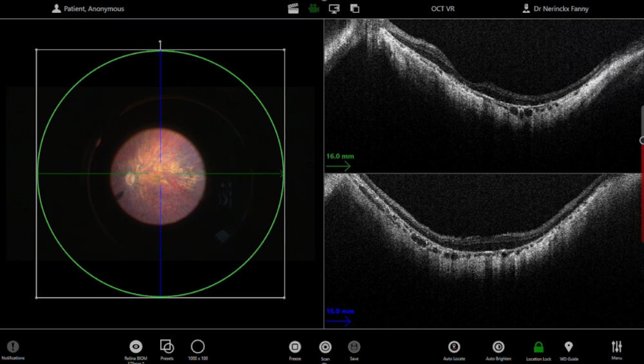Click the OCT VR title

442,9
